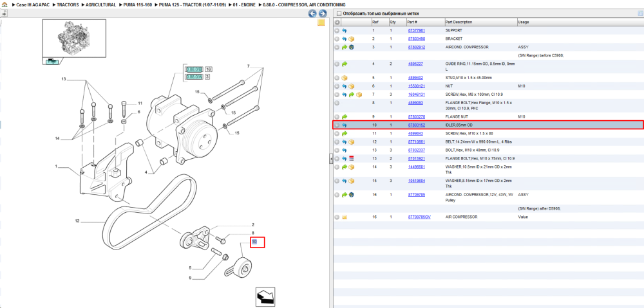Screen dimensions: 644x308
Task: Click blue arrow icon in IDLER row
Action: pos(344,125)
